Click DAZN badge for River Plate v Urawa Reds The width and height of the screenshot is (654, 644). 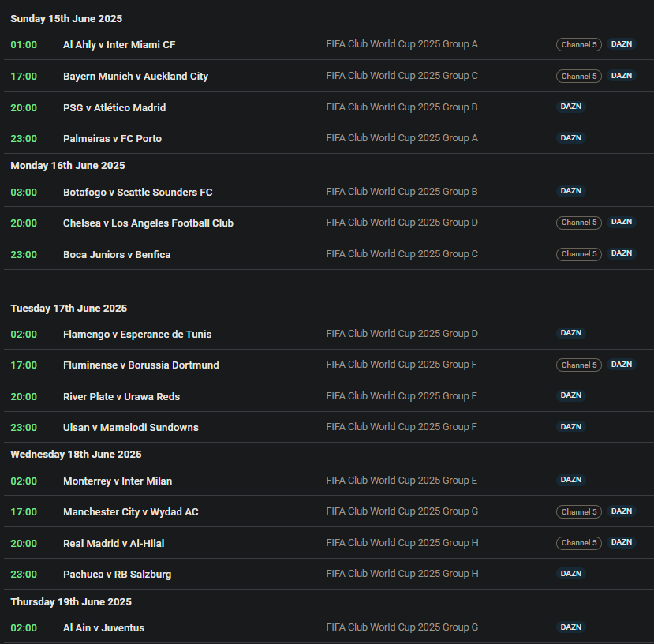(570, 395)
